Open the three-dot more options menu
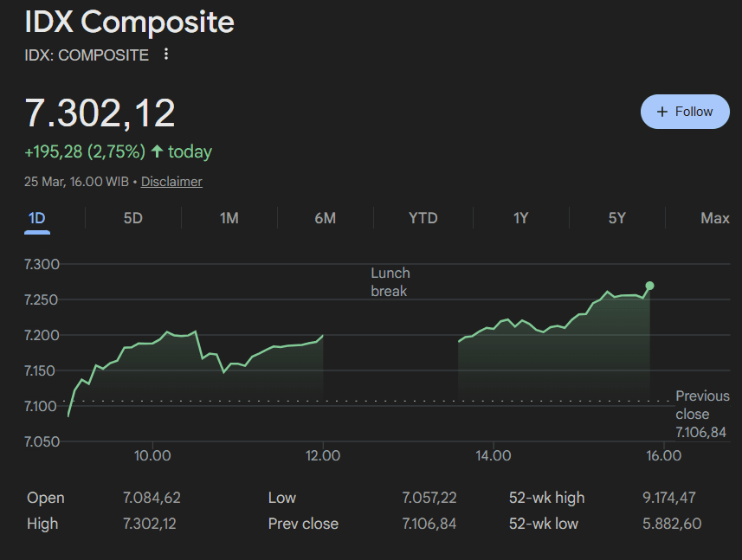Viewport: 742px width, 560px height. [x=166, y=55]
